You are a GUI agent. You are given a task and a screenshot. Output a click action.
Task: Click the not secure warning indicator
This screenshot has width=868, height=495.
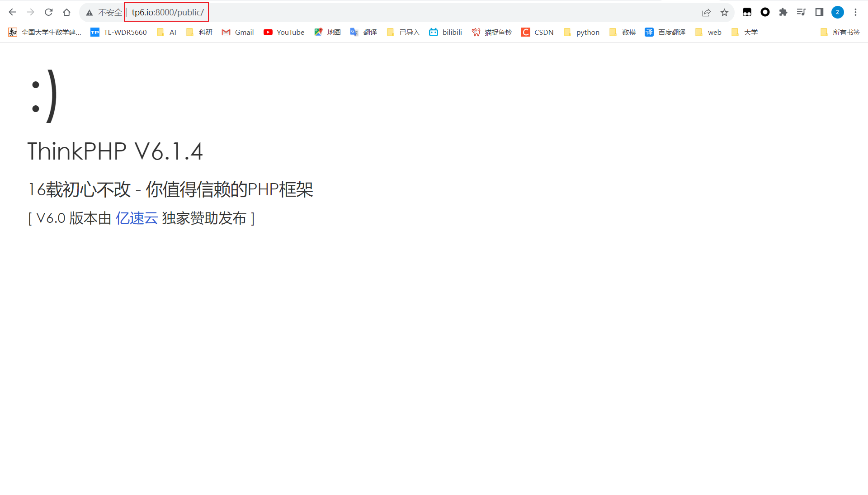click(104, 12)
